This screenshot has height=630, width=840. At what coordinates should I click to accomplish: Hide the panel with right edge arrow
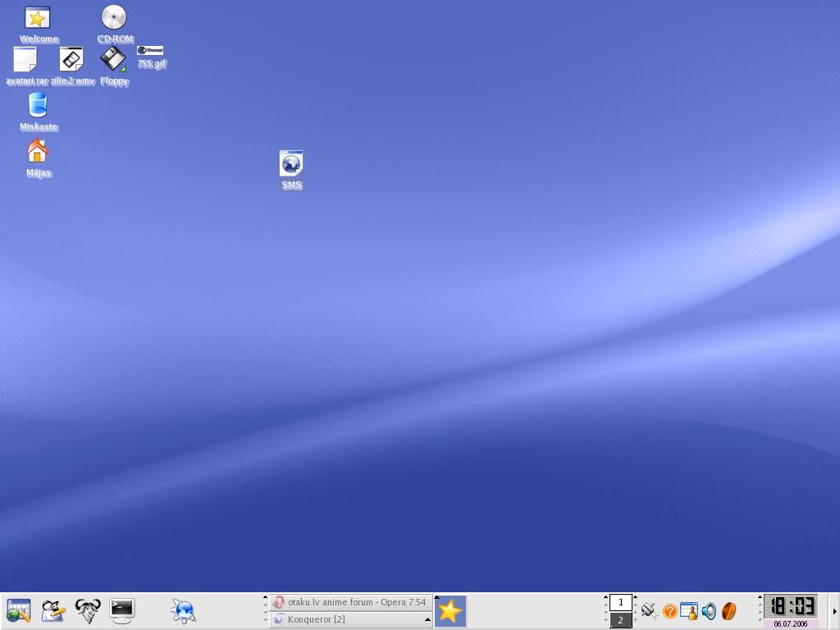(x=834, y=611)
